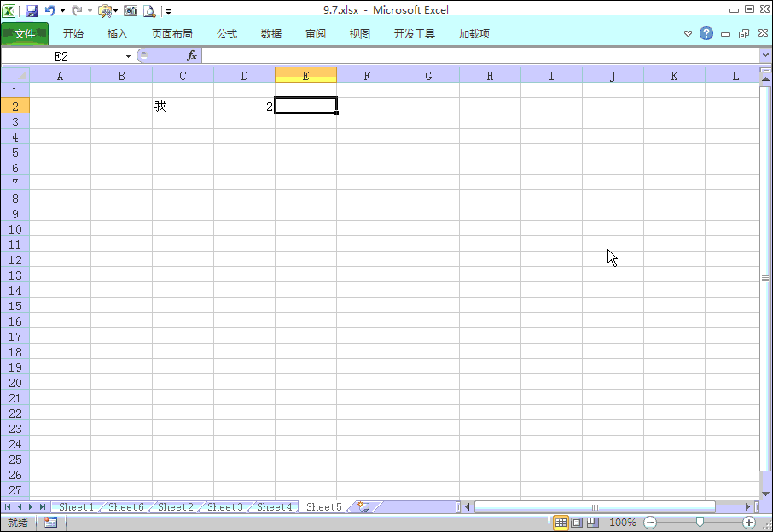The height and width of the screenshot is (532, 773).
Task: Select row 2 header
Action: tap(15, 106)
